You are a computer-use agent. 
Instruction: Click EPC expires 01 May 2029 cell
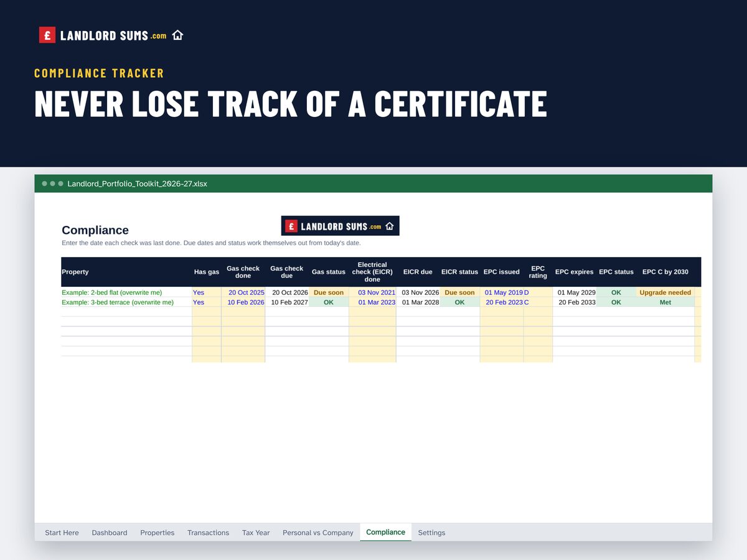pyautogui.click(x=575, y=292)
